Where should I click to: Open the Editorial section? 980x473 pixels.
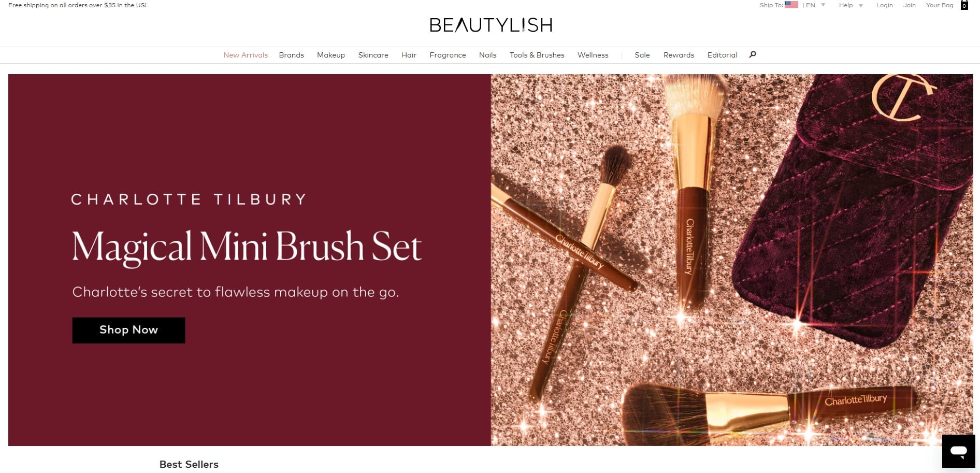point(722,55)
